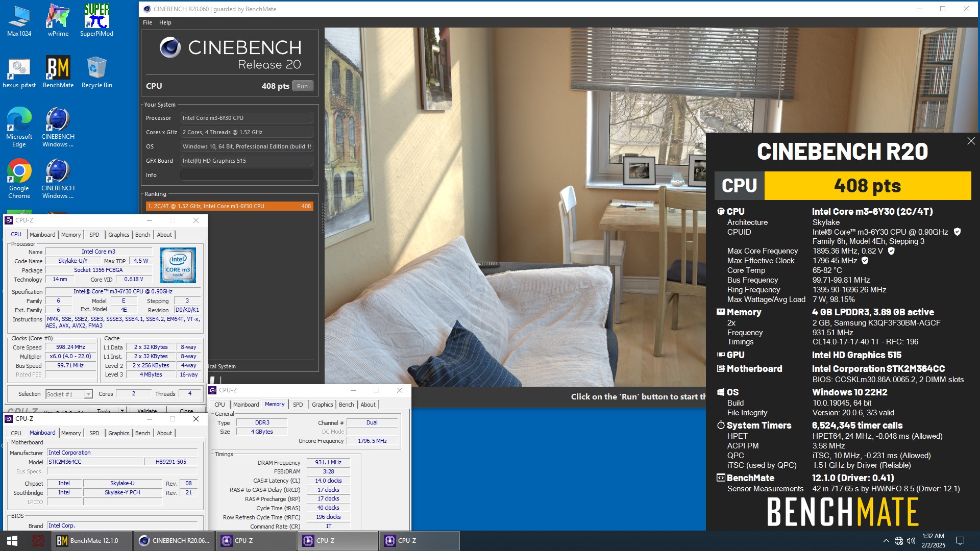This screenshot has width=980, height=551.
Task: Click the Channel # value Dual
Action: point(372,422)
